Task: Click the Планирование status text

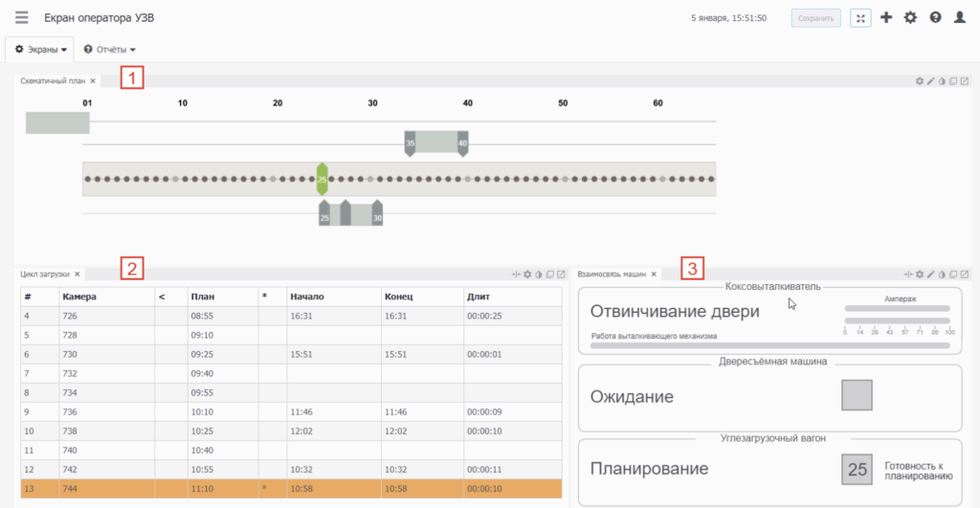Action: coord(650,469)
